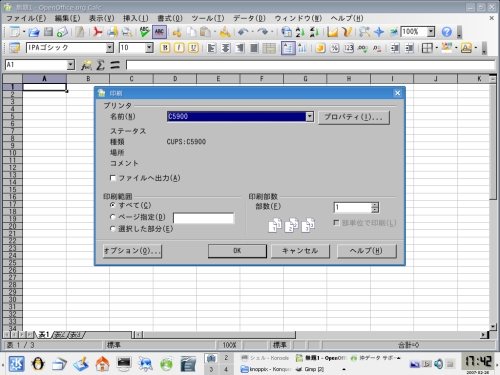The width and height of the screenshot is (500, 375).
Task: Open the file with the Open icon
Action: point(34,32)
